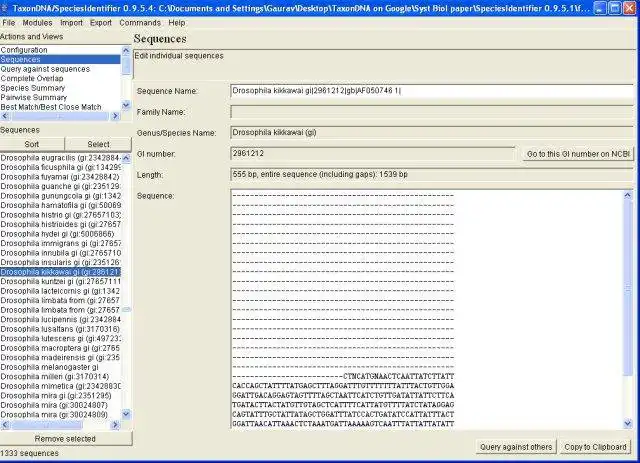Click Go to this GI number on NCBI
The image size is (640, 463).
pyautogui.click(x=578, y=154)
